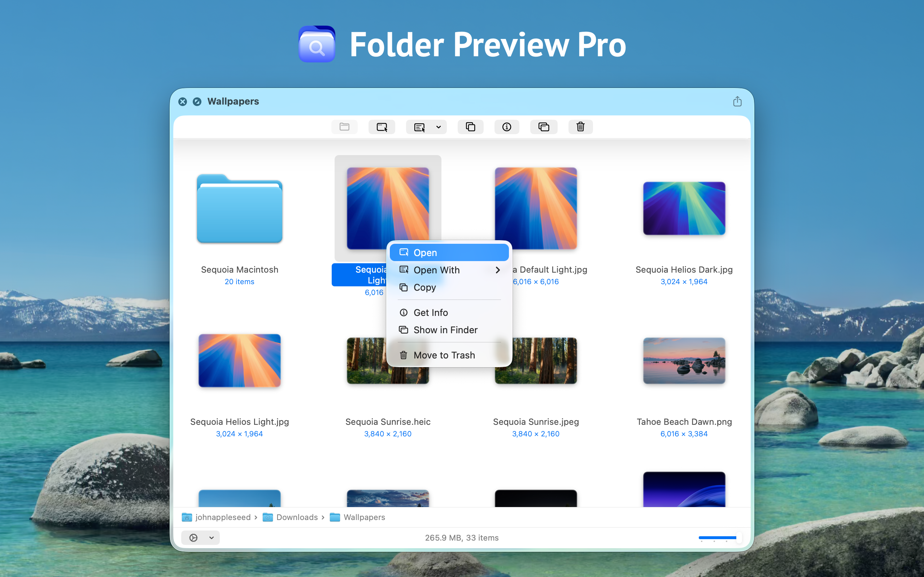Click the Copy toolbar icon
Image resolution: width=924 pixels, height=577 pixels.
470,127
